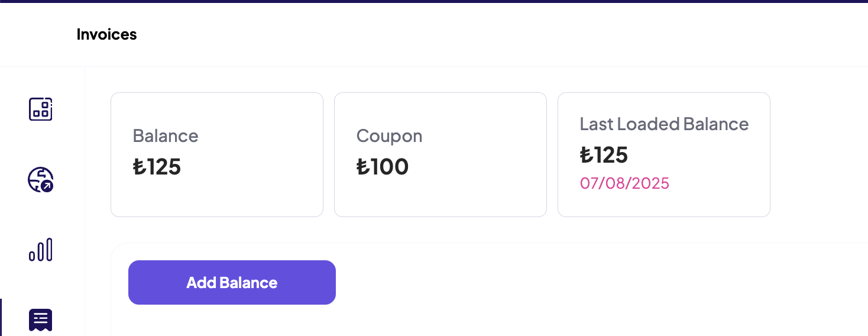The height and width of the screenshot is (336, 868).
Task: Click the 125 figure in the Balance card
Action: pyautogui.click(x=164, y=167)
